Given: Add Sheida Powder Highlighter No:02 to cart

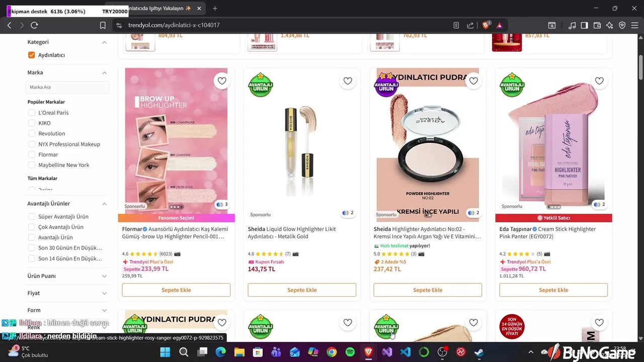Looking at the screenshot, I should (x=428, y=290).
